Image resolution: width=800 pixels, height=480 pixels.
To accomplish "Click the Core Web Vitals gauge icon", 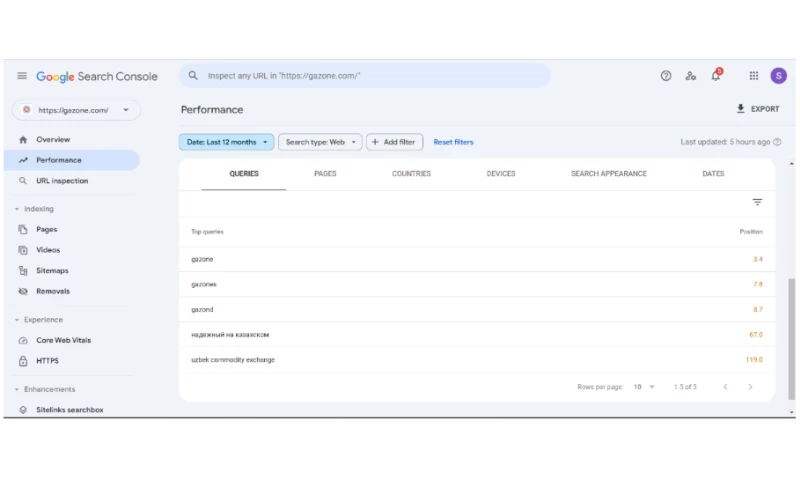I will point(23,340).
